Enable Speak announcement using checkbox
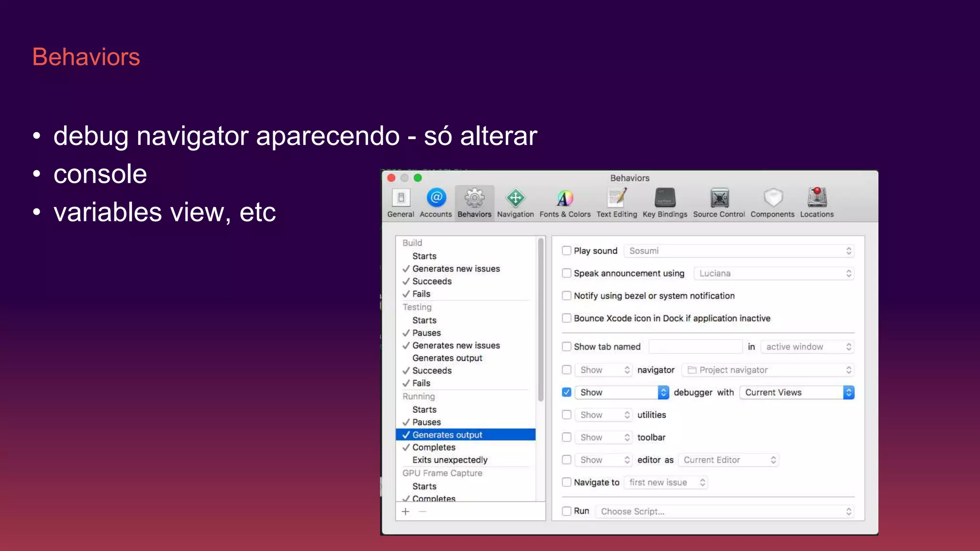This screenshot has height=551, width=980. [x=567, y=273]
